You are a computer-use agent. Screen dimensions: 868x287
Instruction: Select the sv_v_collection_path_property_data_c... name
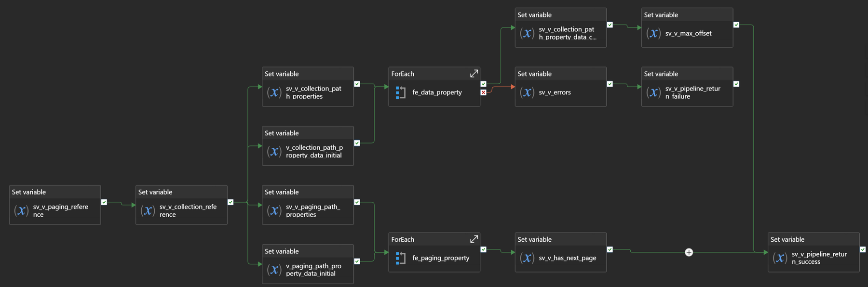click(x=568, y=33)
